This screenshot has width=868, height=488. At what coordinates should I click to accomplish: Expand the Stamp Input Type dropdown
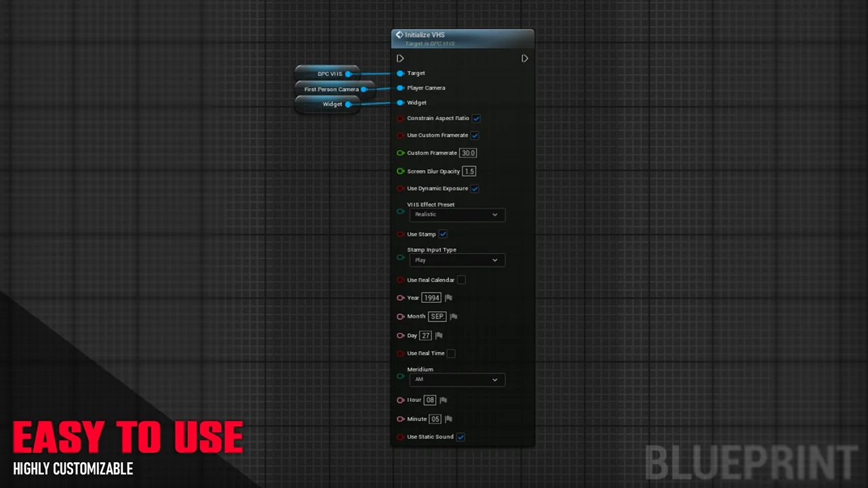point(457,260)
